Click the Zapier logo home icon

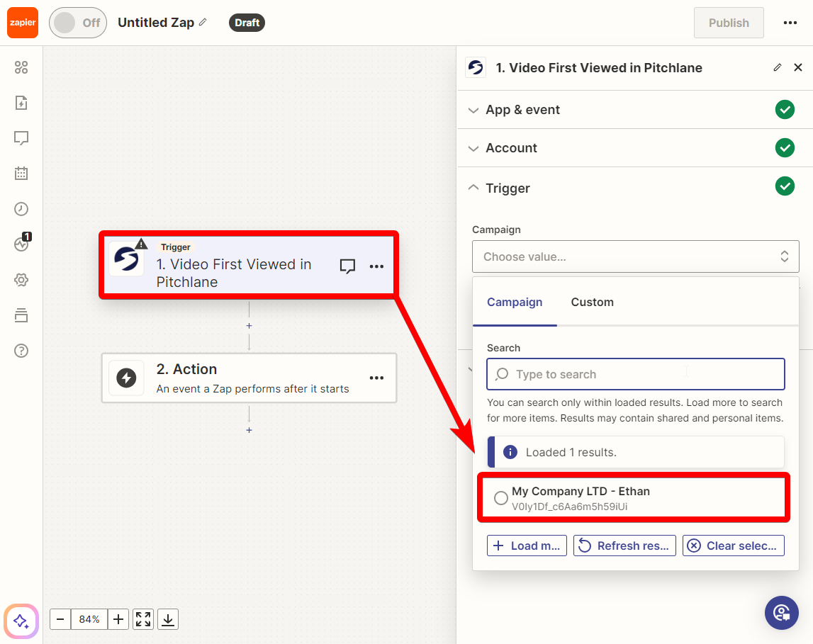[x=22, y=23]
